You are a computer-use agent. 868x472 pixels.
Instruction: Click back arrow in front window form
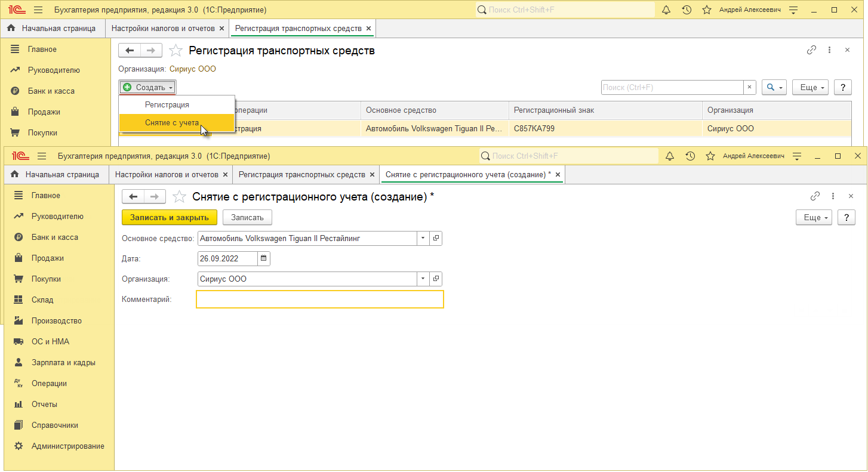pyautogui.click(x=133, y=196)
